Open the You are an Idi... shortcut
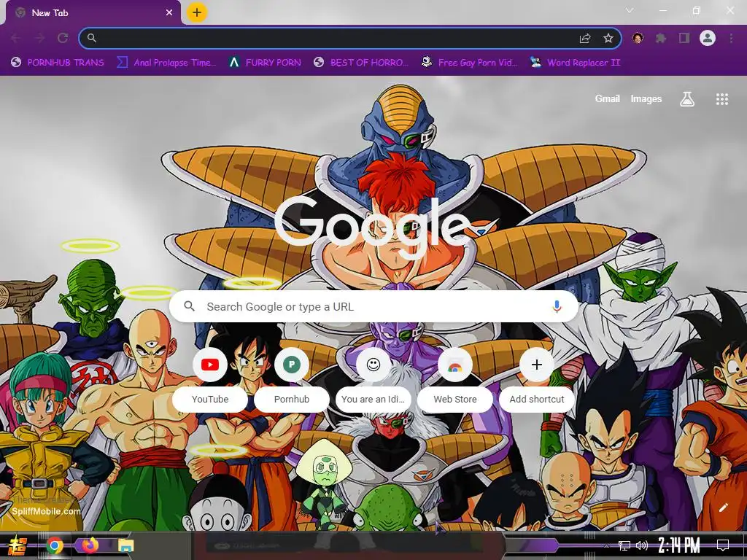The image size is (747, 560). tap(373, 378)
